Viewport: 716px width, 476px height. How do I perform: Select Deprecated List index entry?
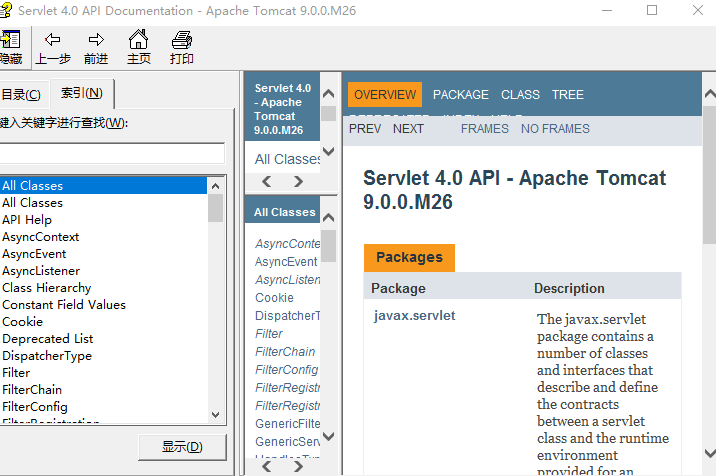tap(47, 339)
